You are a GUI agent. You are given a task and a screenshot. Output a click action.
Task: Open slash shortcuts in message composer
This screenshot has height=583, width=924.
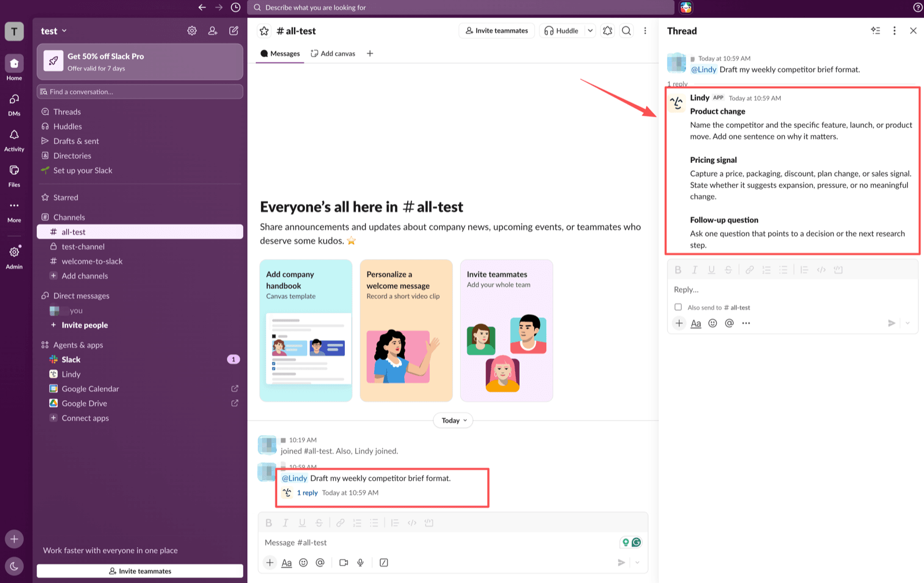384,563
